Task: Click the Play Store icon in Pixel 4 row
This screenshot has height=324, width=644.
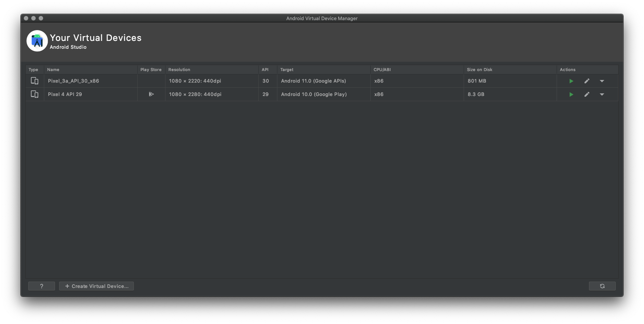Action: click(x=151, y=94)
